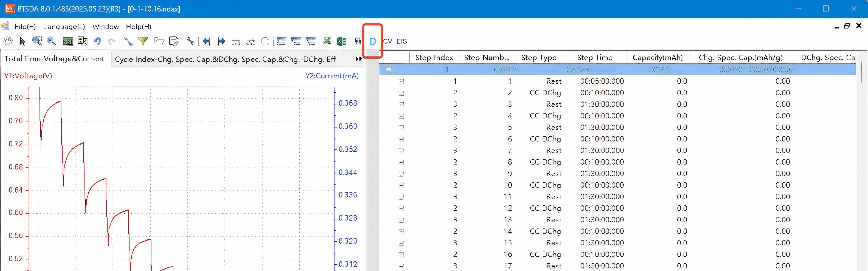Screen dimensions: 868x271
Task: Expand step number 10 CC DChg row
Action: pyautogui.click(x=401, y=185)
